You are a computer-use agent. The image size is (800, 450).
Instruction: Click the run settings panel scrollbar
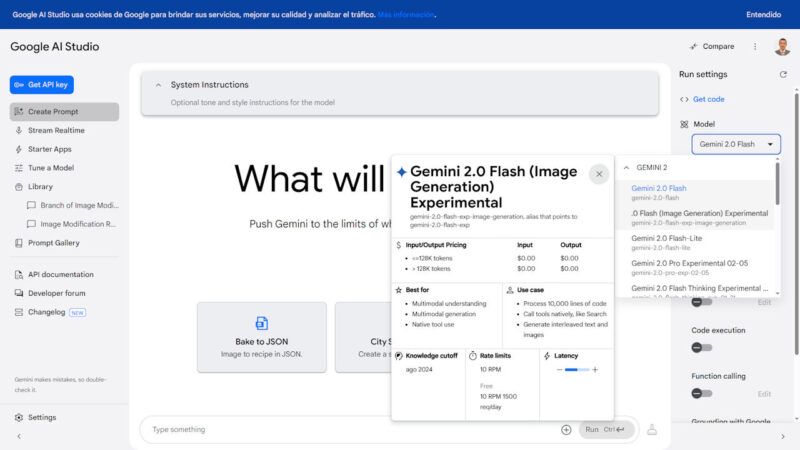(796, 224)
